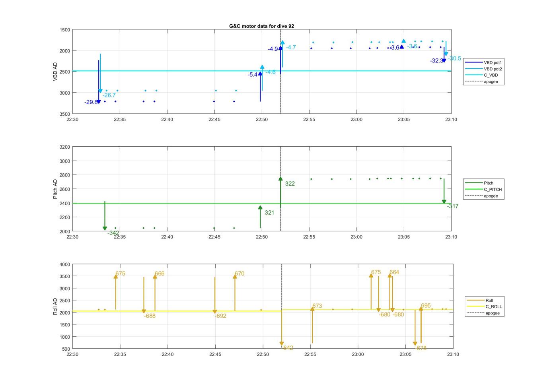Click the 695 roll annotation
The width and height of the screenshot is (557, 392).
pos(426,306)
